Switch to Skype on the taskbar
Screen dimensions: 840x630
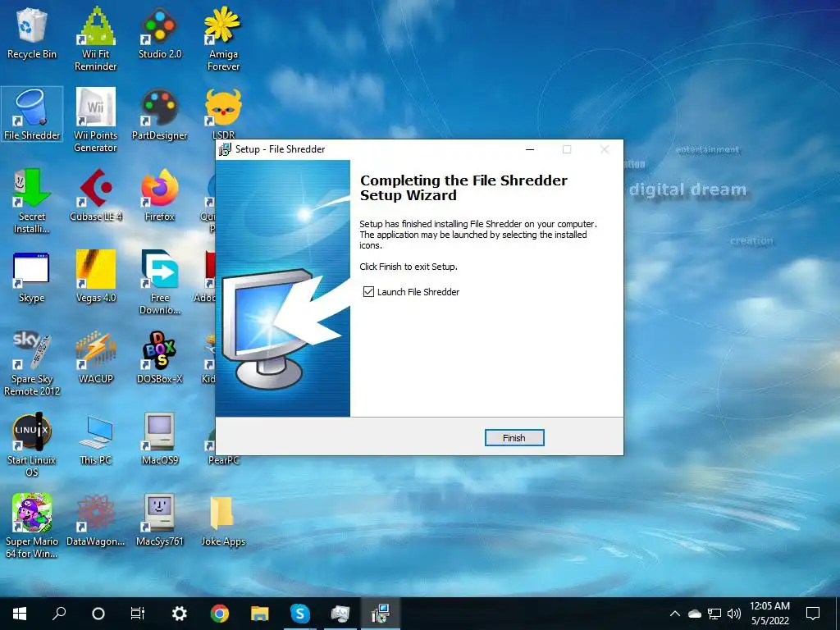300,614
